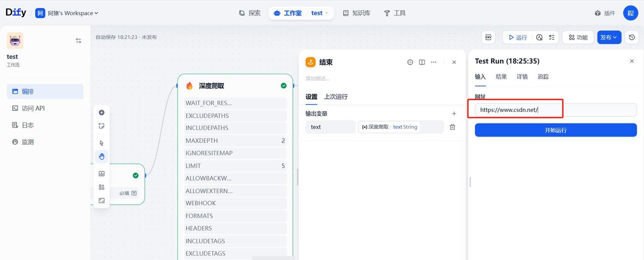Click the Dify logo
This screenshot has height=260, width=644.
point(16,13)
